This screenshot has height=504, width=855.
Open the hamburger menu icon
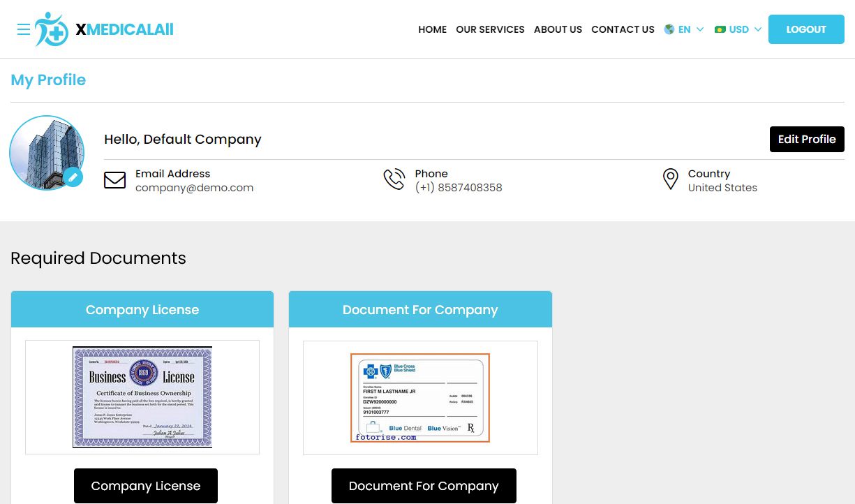tap(24, 29)
